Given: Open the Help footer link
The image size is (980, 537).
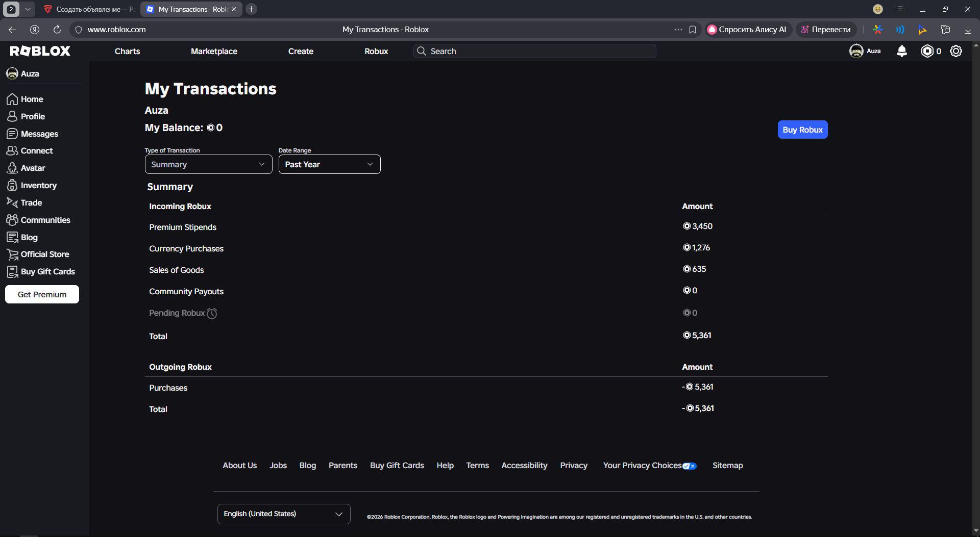Looking at the screenshot, I should [x=445, y=466].
